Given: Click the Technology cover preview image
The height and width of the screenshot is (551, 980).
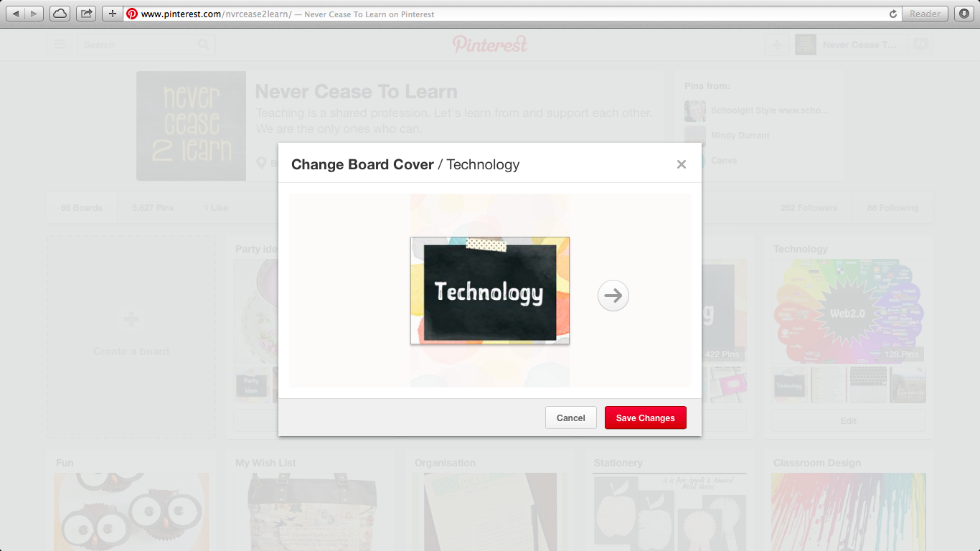Looking at the screenshot, I should click(x=490, y=291).
